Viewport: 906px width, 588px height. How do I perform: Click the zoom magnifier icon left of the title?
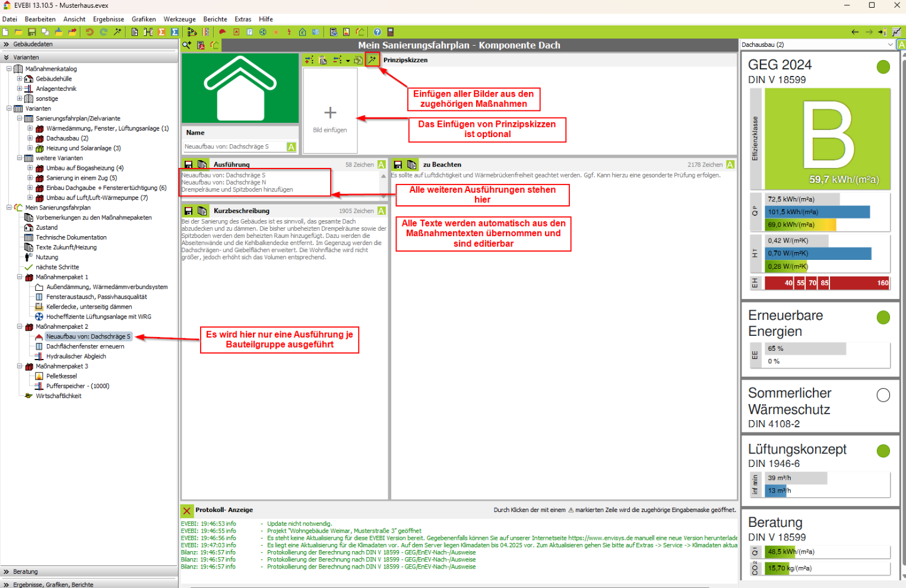pyautogui.click(x=187, y=45)
